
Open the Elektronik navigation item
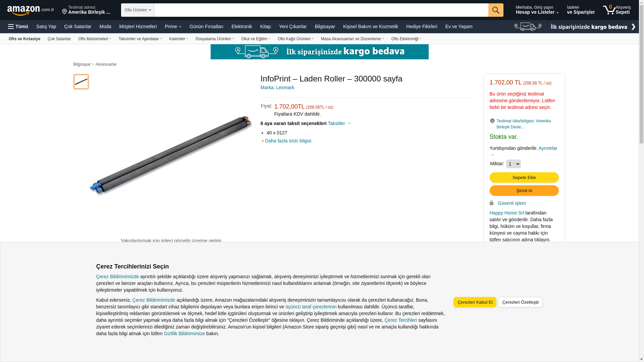pos(241,26)
